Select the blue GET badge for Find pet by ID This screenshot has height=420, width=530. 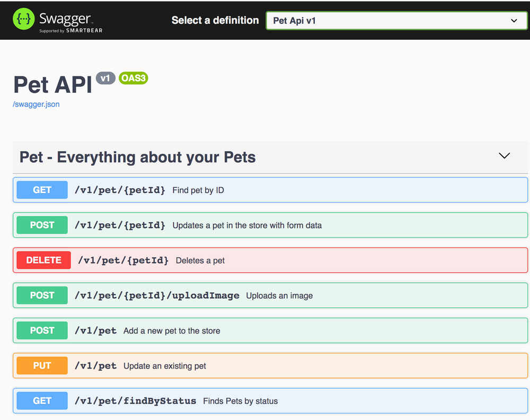click(41, 190)
